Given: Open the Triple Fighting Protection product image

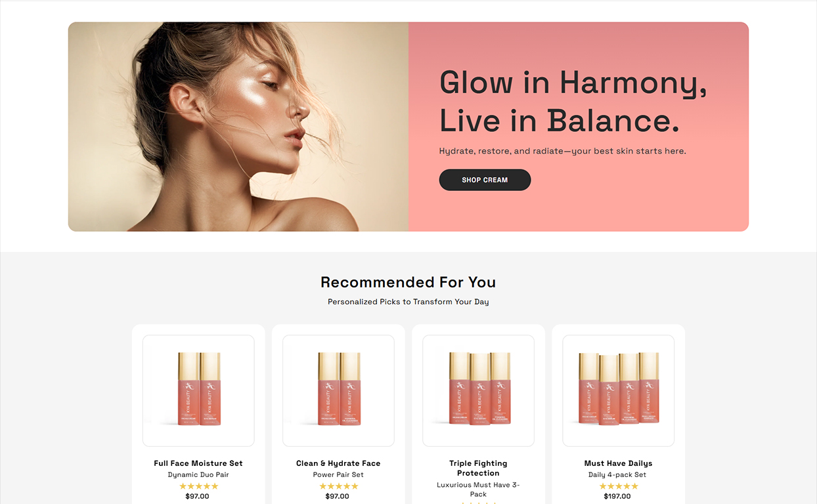Looking at the screenshot, I should (478, 391).
